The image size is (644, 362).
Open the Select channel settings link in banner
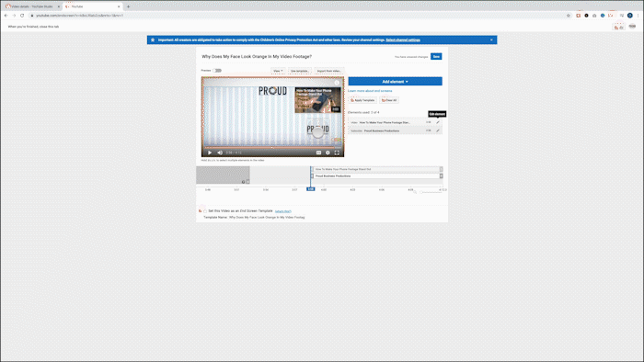pos(403,40)
